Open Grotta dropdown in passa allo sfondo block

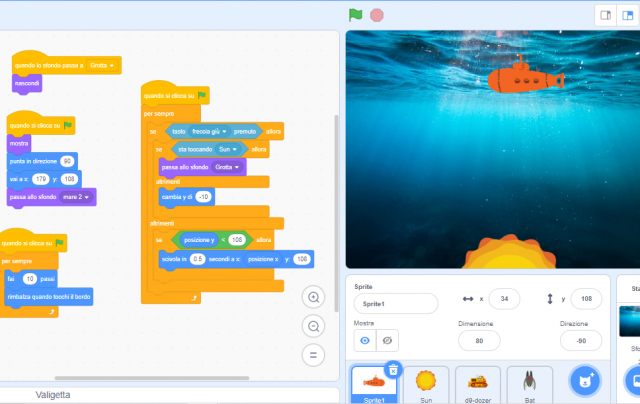(x=227, y=167)
